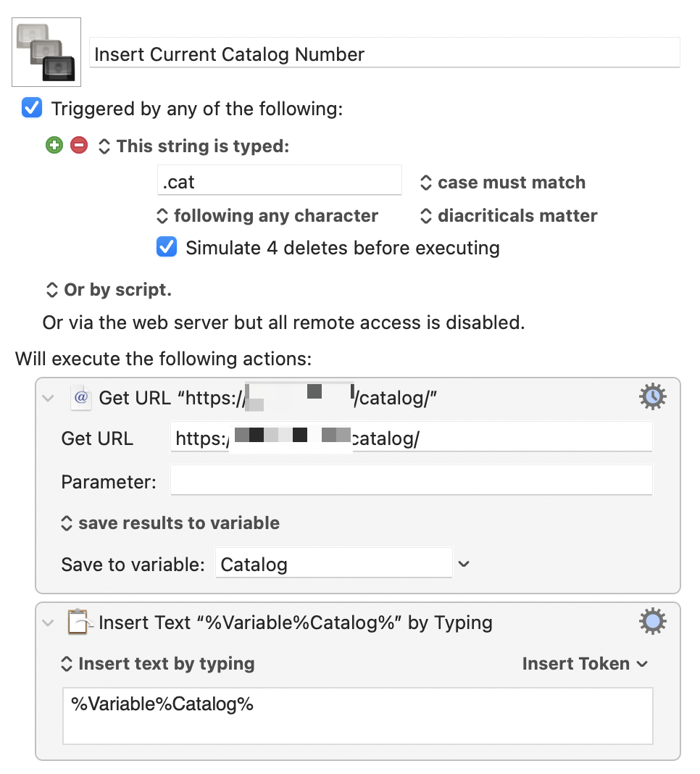Open the Insert Text action gear menu
Viewport: 700px width, 774px height.
(652, 622)
